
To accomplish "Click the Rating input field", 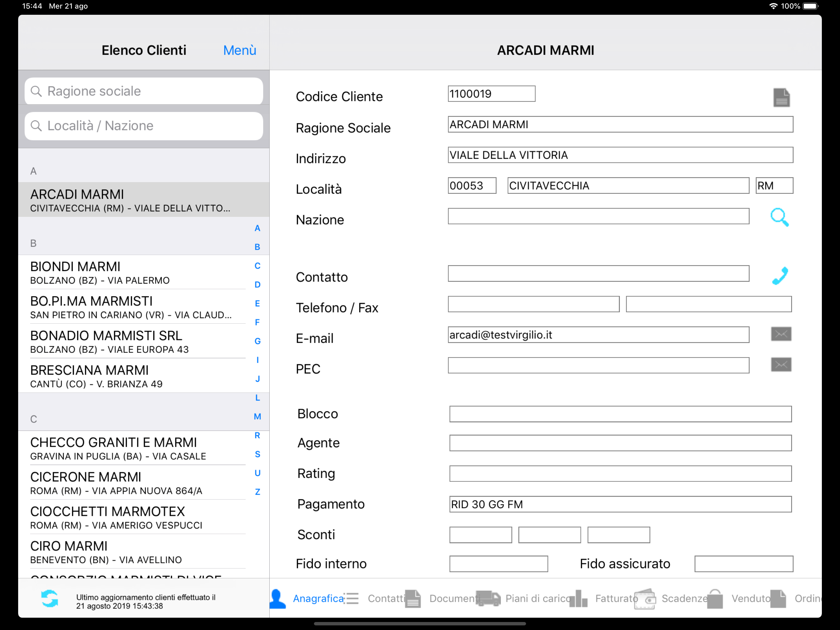I will (620, 474).
